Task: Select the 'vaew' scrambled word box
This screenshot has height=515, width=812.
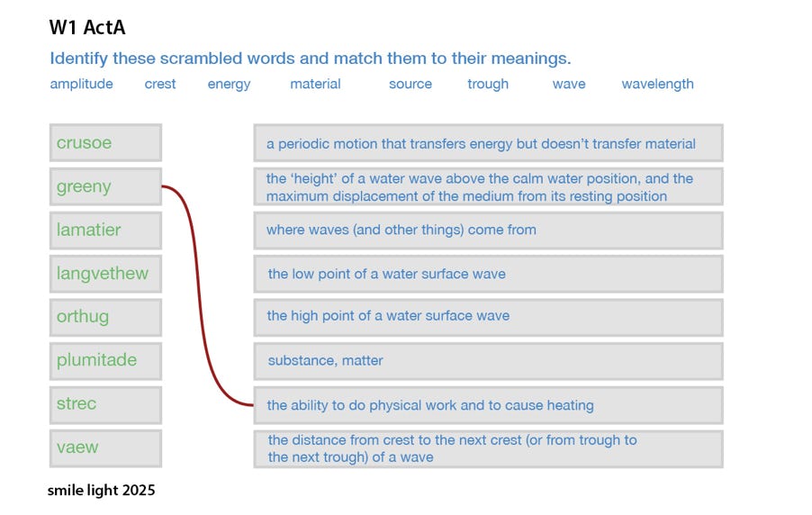Action: point(105,448)
